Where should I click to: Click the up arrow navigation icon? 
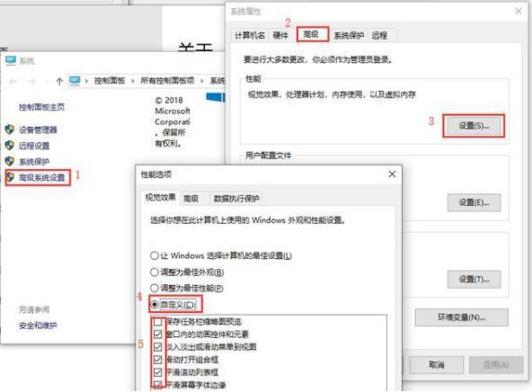(x=59, y=81)
